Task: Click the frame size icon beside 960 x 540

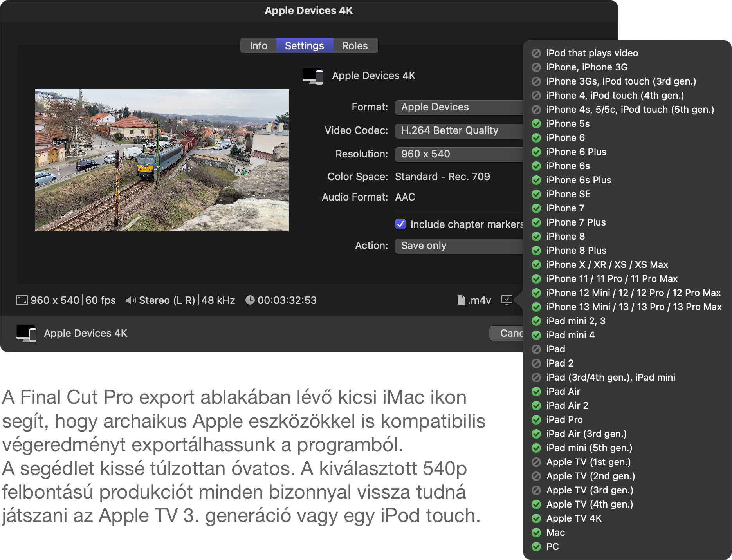Action: [x=22, y=300]
